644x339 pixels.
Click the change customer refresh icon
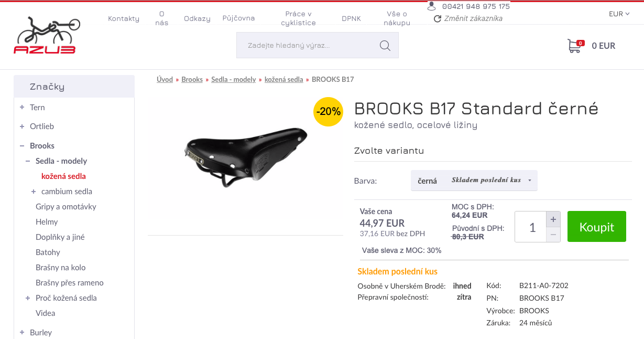click(x=438, y=19)
